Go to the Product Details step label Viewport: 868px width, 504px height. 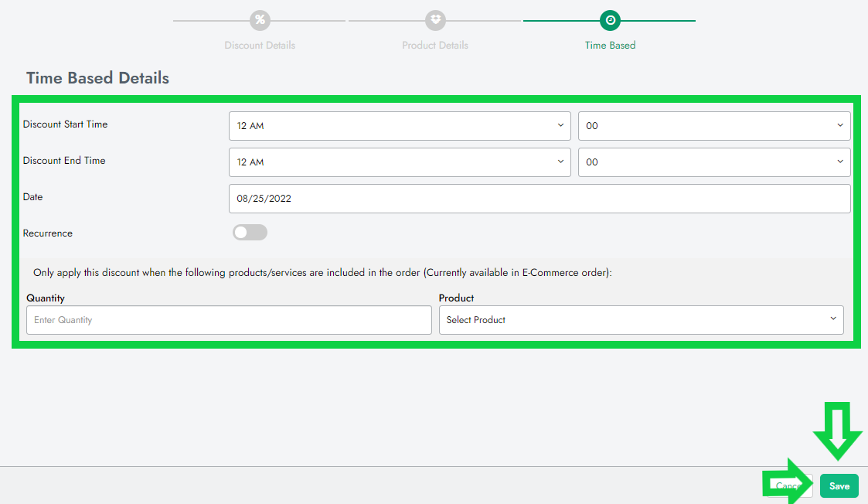pyautogui.click(x=435, y=46)
